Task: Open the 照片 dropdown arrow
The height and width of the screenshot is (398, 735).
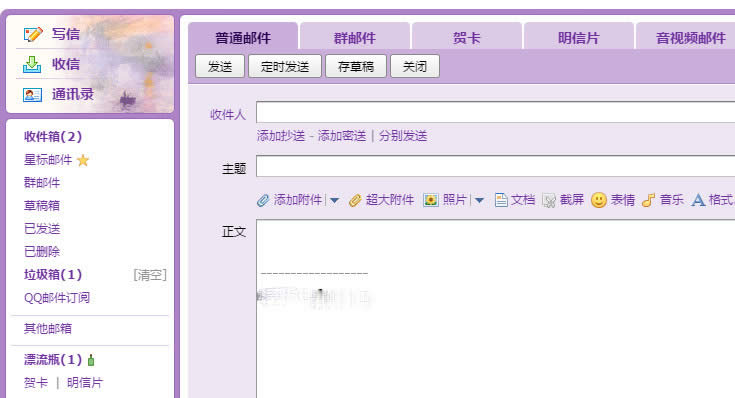Action: [x=479, y=201]
